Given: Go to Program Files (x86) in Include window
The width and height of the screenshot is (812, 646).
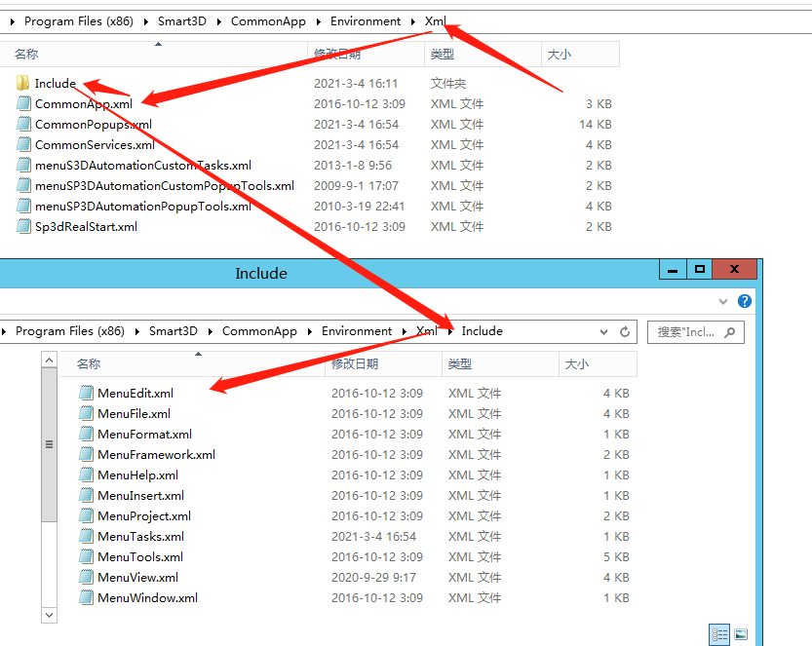Looking at the screenshot, I should 70,330.
